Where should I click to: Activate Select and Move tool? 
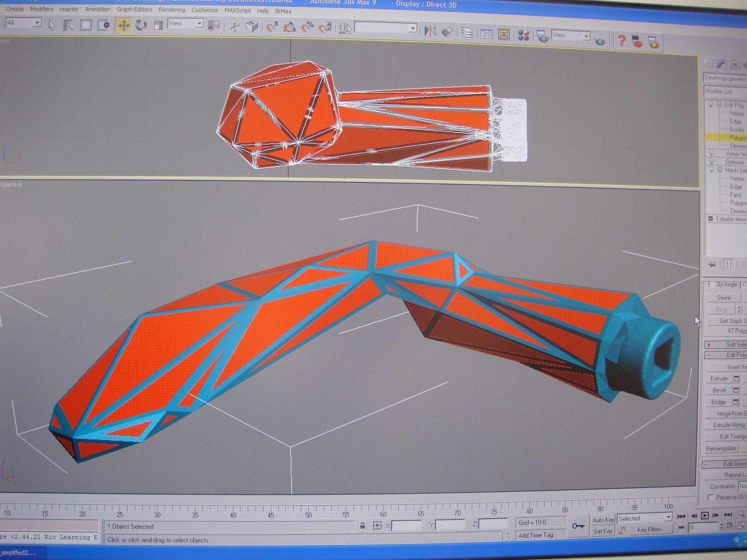(x=124, y=25)
